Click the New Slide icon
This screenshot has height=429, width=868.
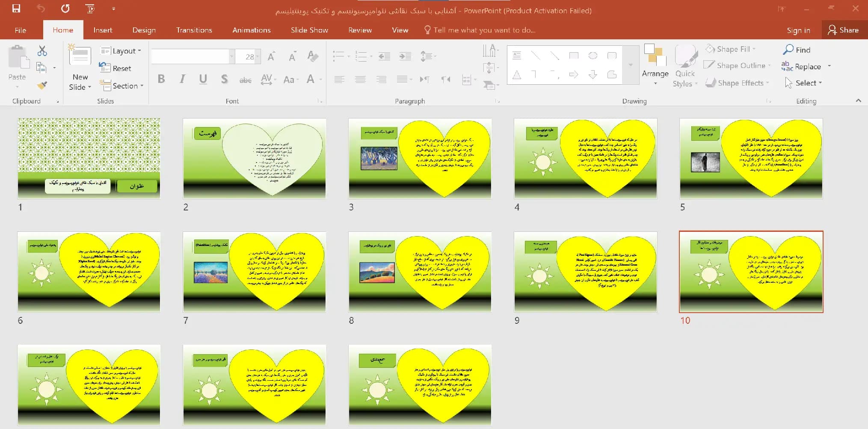(80, 56)
